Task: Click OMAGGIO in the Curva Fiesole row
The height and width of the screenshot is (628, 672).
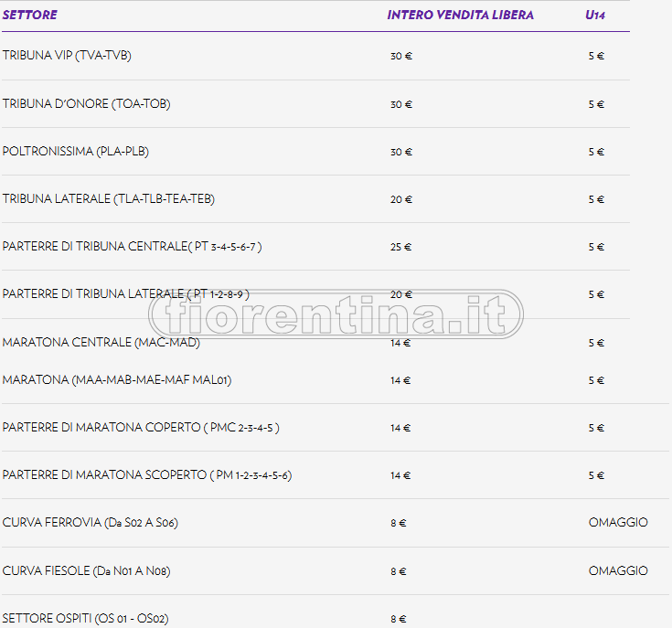Action: (x=618, y=570)
